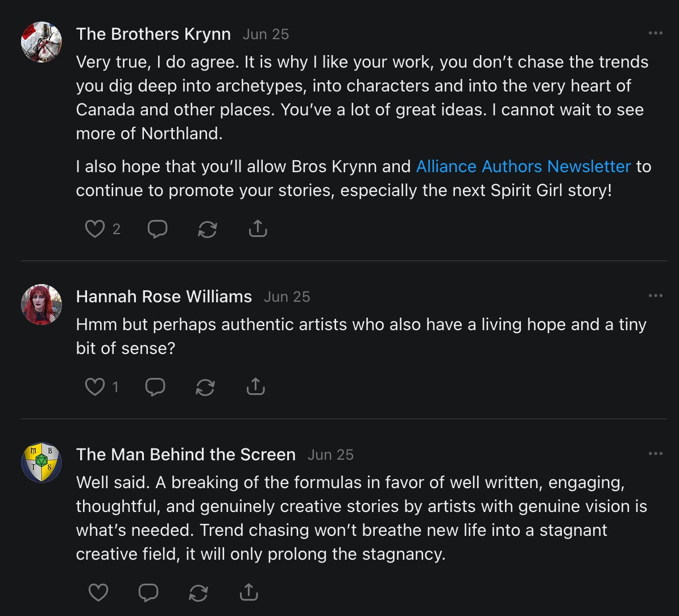The image size is (679, 616).
Task: Click Hannah Rose Williams' profile picture
Action: (42, 304)
